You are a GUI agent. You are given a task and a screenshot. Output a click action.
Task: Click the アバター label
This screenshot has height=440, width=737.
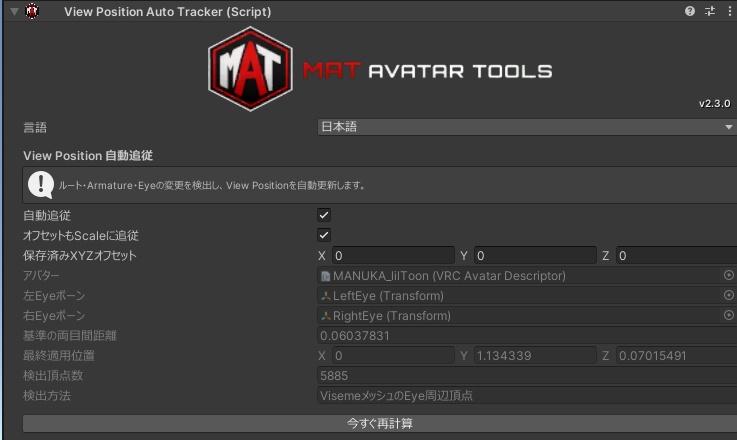click(41, 275)
